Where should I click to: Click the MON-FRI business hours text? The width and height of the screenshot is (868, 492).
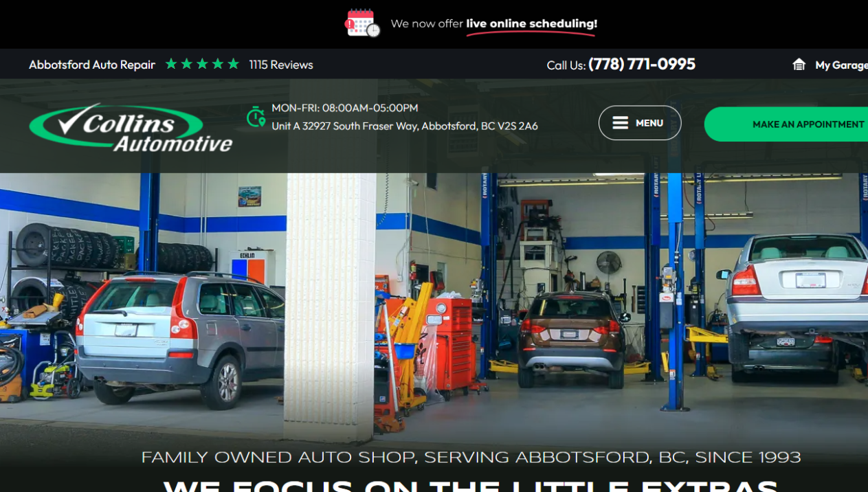pos(344,108)
